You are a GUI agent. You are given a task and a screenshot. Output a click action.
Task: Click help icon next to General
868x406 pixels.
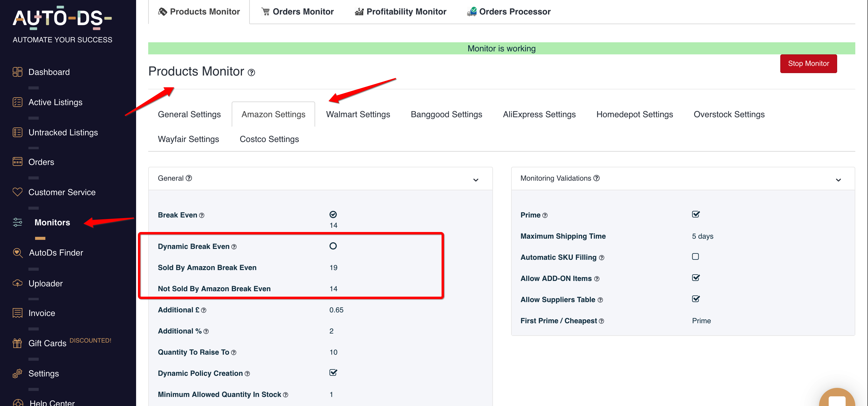click(189, 178)
